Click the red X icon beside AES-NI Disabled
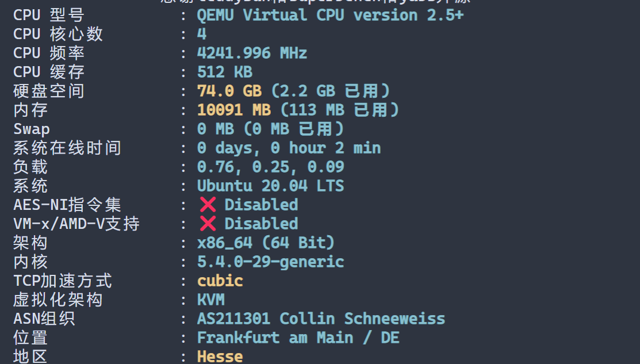 click(208, 205)
